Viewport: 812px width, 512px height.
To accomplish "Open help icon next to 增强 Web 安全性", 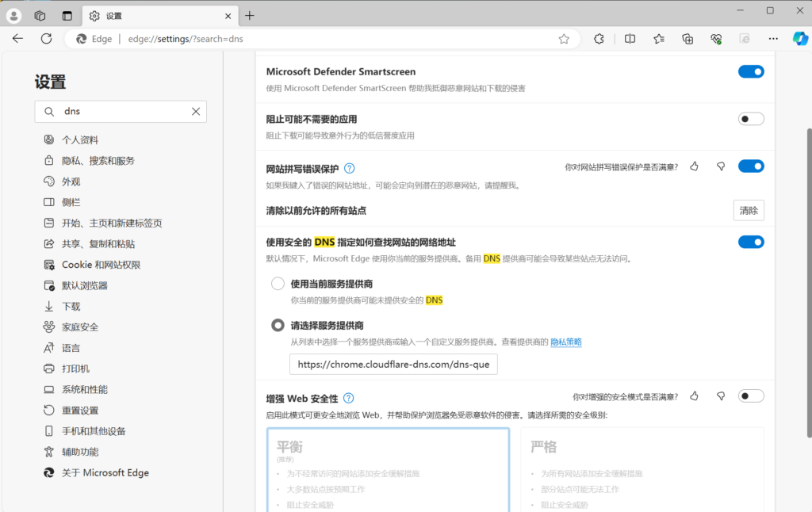I will (349, 398).
